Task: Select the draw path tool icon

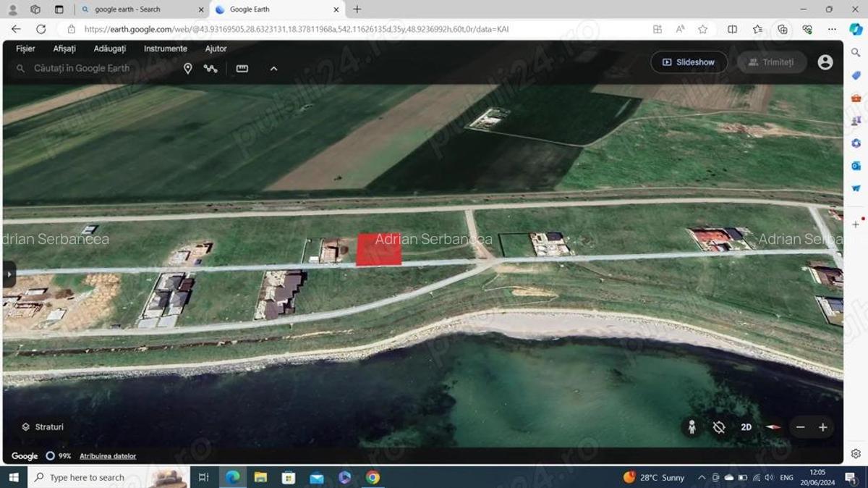Action: point(210,68)
